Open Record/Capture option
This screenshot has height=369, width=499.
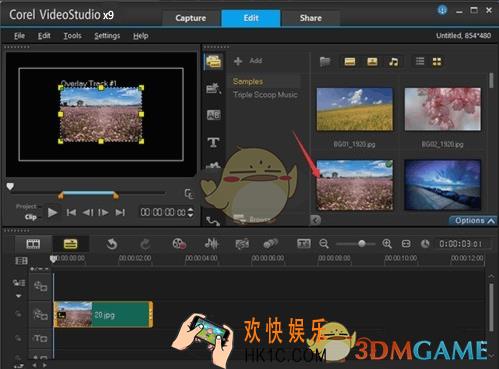tap(179, 244)
